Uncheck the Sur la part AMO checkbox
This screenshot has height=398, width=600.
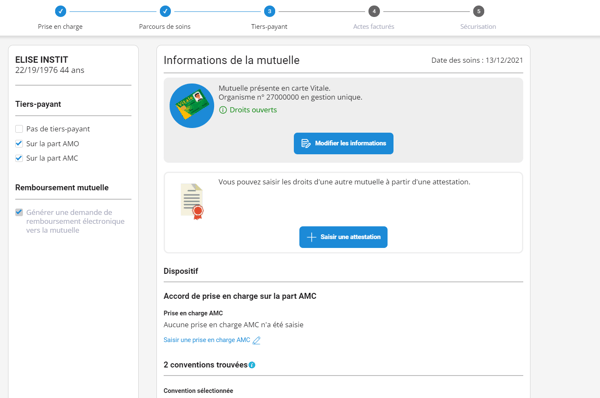click(19, 144)
